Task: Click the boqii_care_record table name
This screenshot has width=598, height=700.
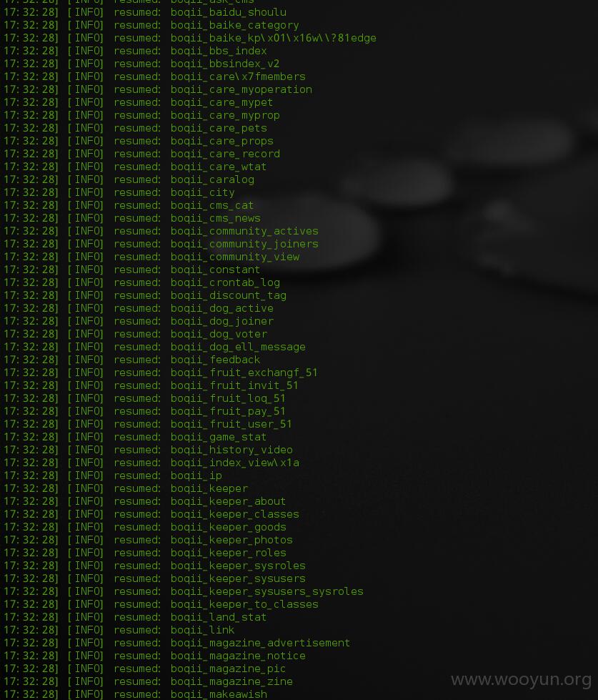Action: [225, 154]
